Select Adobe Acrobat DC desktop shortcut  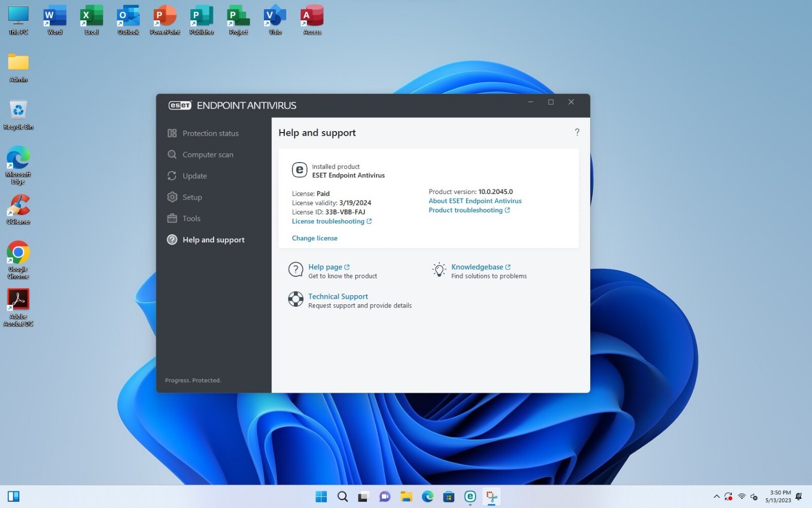(18, 307)
